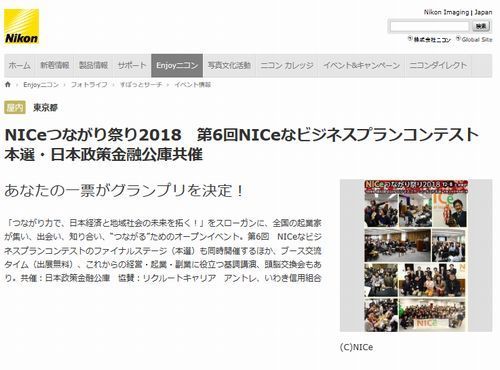Click the 検索 search button
Screen dimensions: 500x370
coord(481,26)
